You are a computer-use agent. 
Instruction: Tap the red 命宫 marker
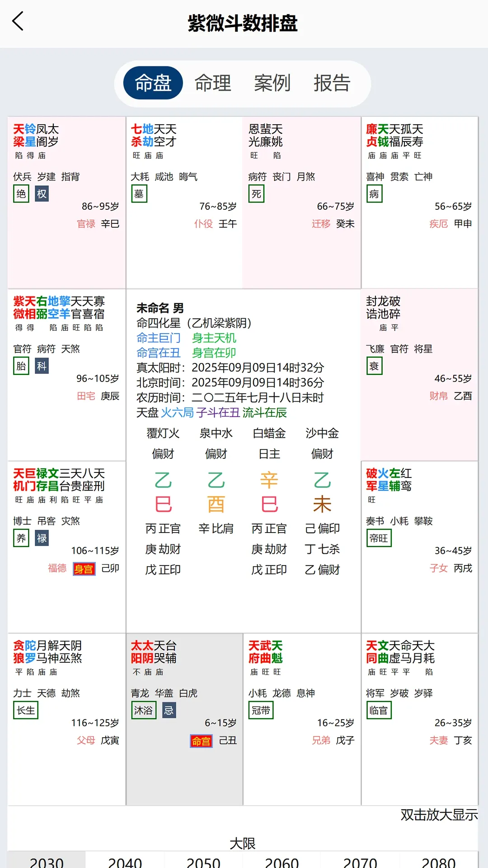pyautogui.click(x=201, y=741)
